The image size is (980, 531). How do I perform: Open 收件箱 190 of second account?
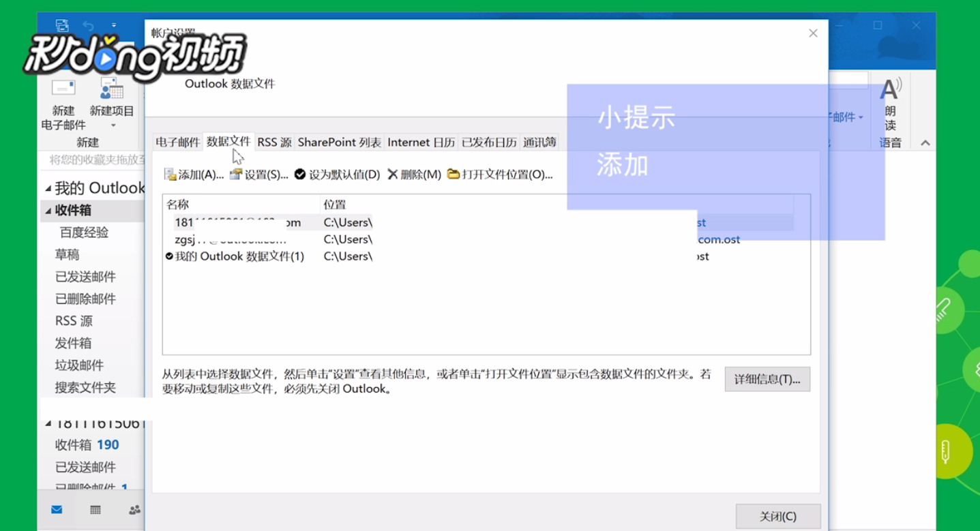pyautogui.click(x=87, y=445)
